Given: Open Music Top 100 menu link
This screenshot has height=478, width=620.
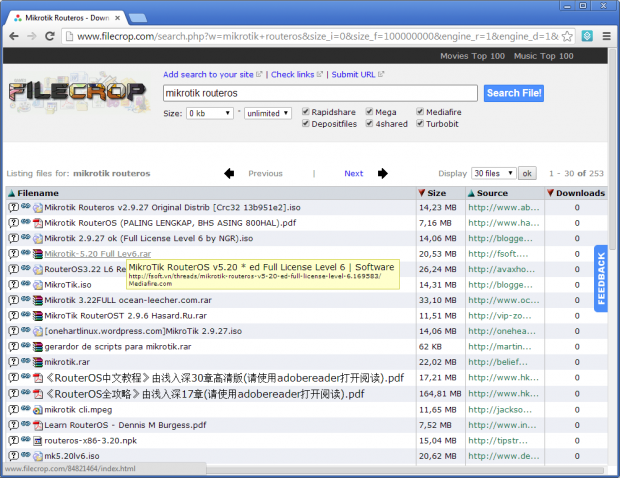Looking at the screenshot, I should [x=544, y=56].
